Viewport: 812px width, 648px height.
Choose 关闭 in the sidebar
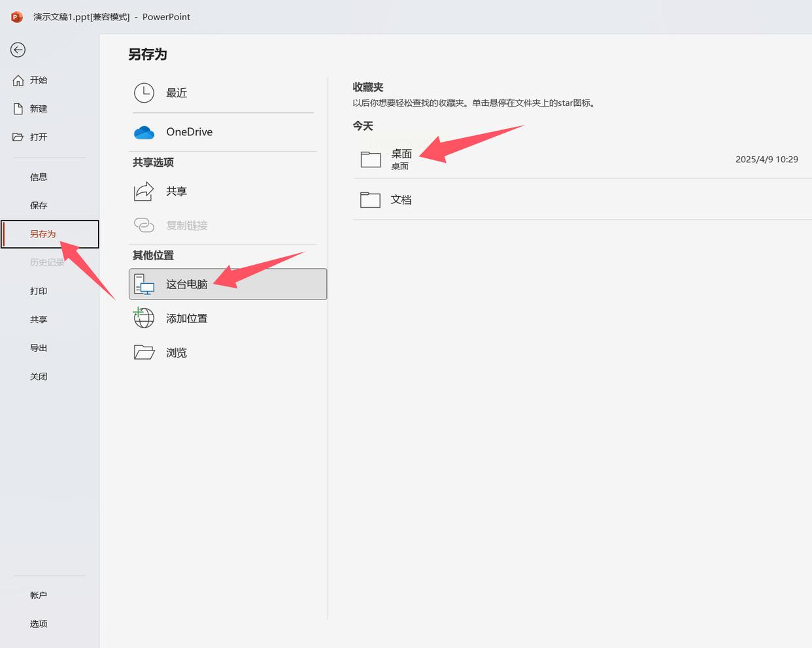pyautogui.click(x=39, y=377)
